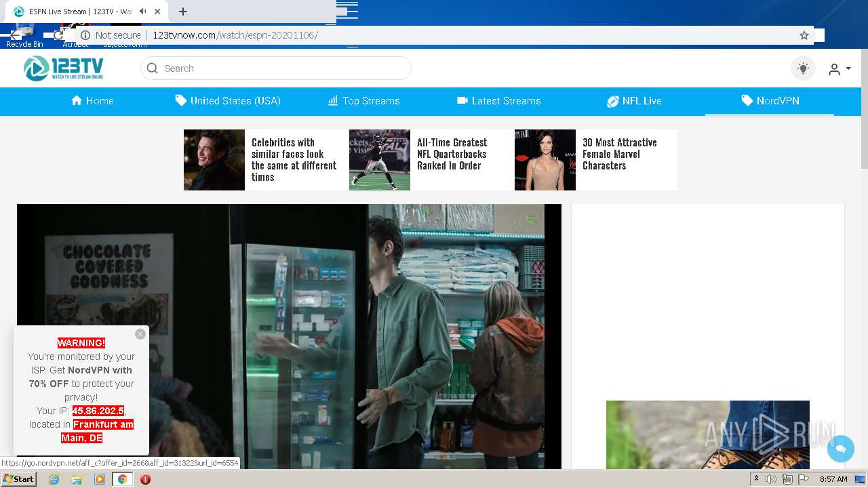This screenshot has width=868, height=488.
Task: Click the red WARNING! label
Action: [x=81, y=343]
